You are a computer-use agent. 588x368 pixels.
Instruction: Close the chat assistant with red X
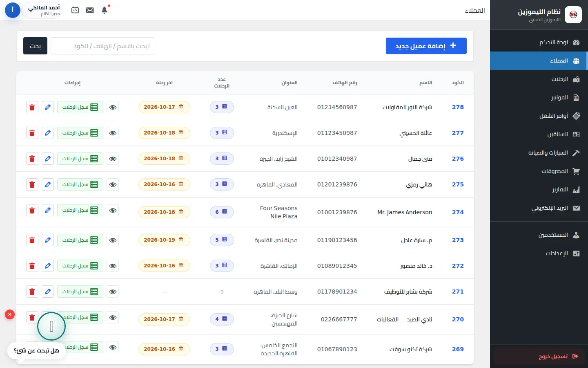pyautogui.click(x=10, y=314)
